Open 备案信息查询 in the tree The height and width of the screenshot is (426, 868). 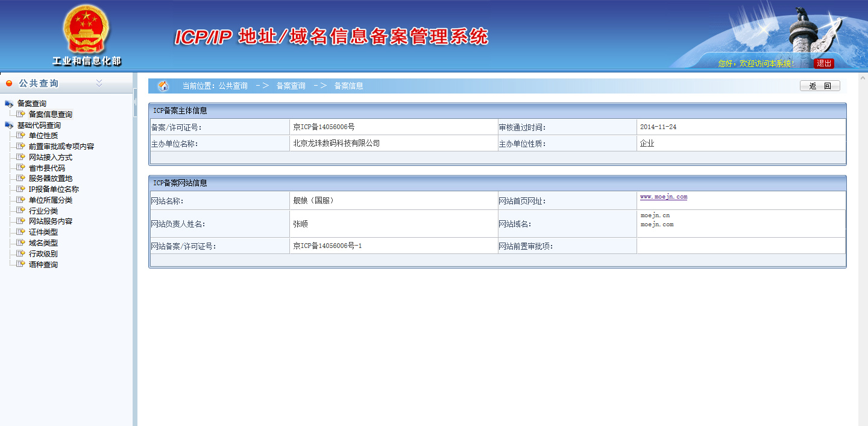(x=50, y=115)
